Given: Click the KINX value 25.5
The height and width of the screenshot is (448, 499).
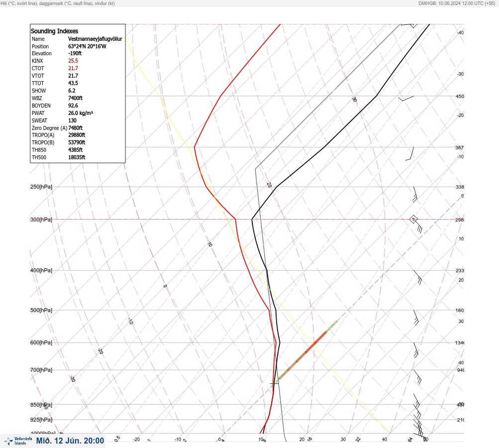Looking at the screenshot, I should pos(73,61).
